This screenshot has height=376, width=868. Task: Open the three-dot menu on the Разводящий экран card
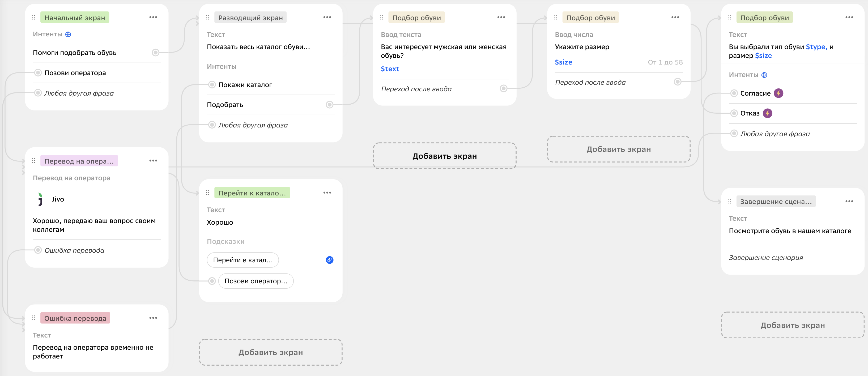coord(327,17)
